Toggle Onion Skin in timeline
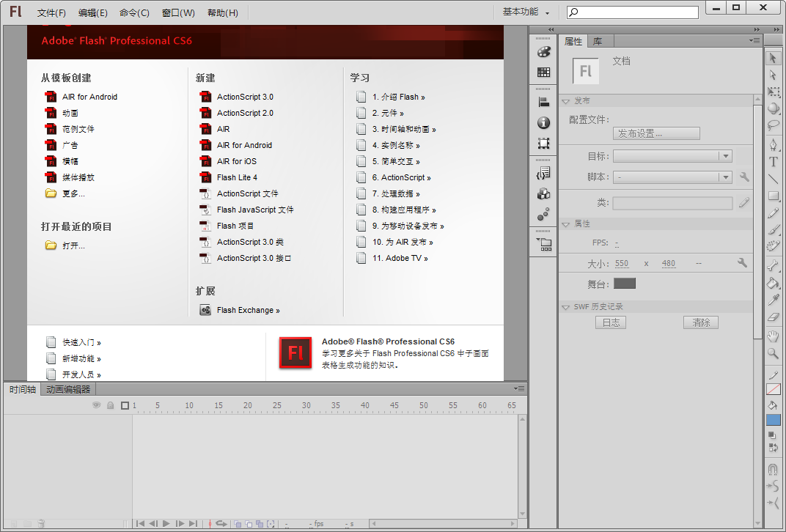Viewport: 786px width, 532px height. tap(238, 524)
